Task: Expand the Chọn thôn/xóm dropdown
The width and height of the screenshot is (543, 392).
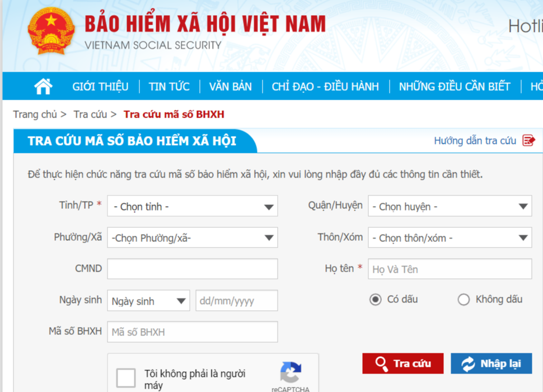Action: pos(450,237)
